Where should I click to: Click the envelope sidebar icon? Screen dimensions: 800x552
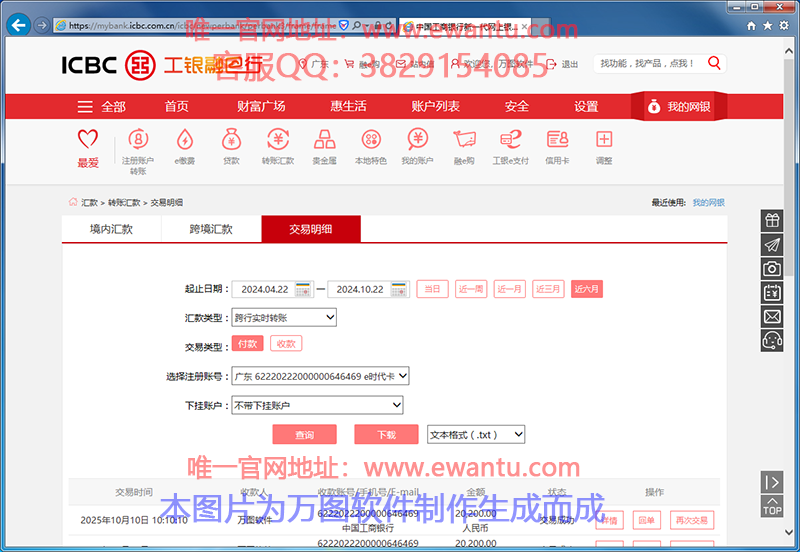[x=772, y=316]
